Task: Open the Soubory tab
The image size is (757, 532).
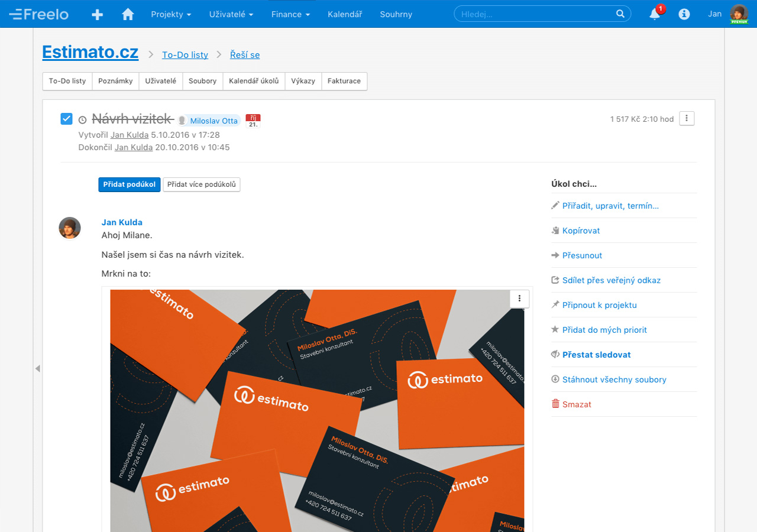Action: point(203,81)
